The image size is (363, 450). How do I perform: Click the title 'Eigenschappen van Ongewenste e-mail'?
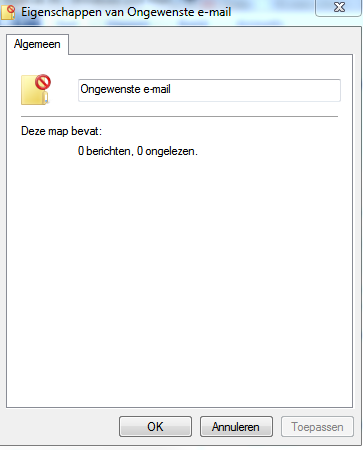126,12
